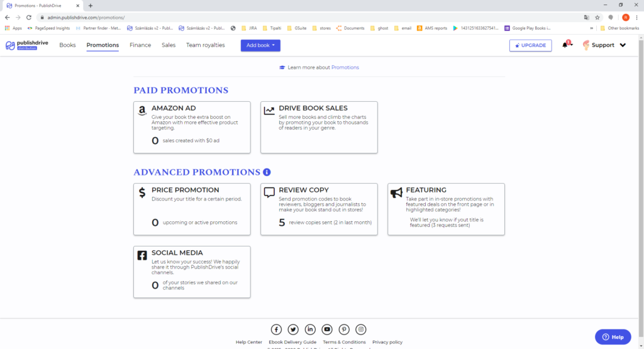Image resolution: width=644 pixels, height=349 pixels.
Task: Expand Other bookmarks folder
Action: click(619, 28)
